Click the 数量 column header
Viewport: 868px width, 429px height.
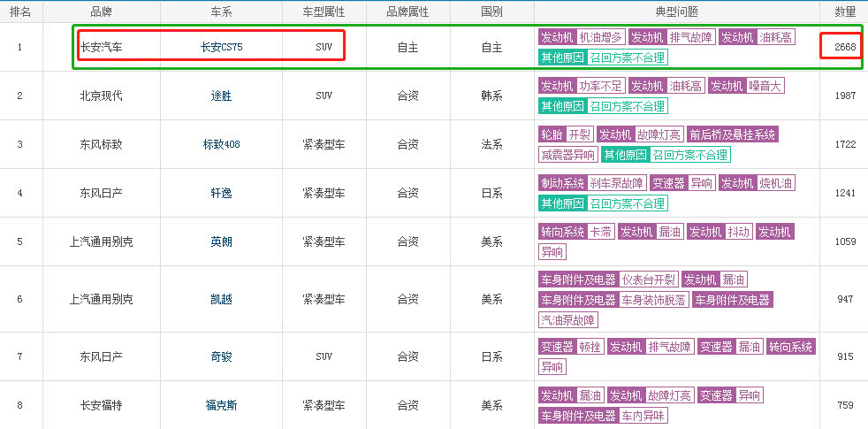tap(845, 11)
